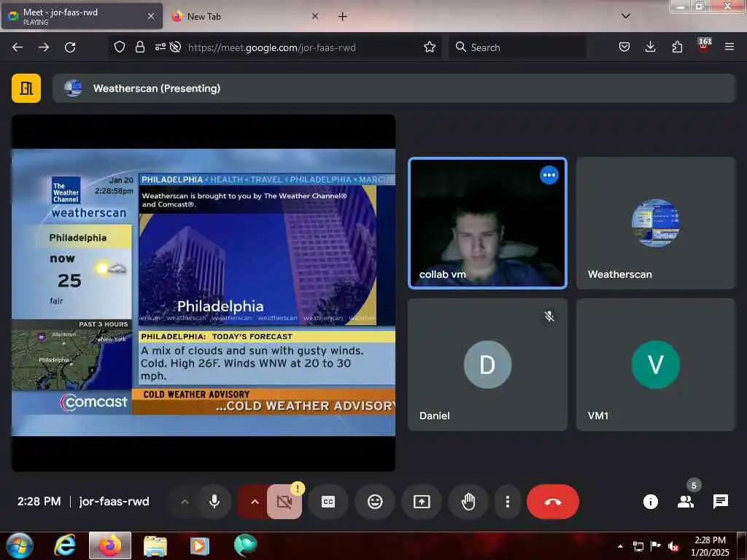Open the taskbar clock showing 1/20/2025
Screen dimensions: 747x560
point(710,546)
